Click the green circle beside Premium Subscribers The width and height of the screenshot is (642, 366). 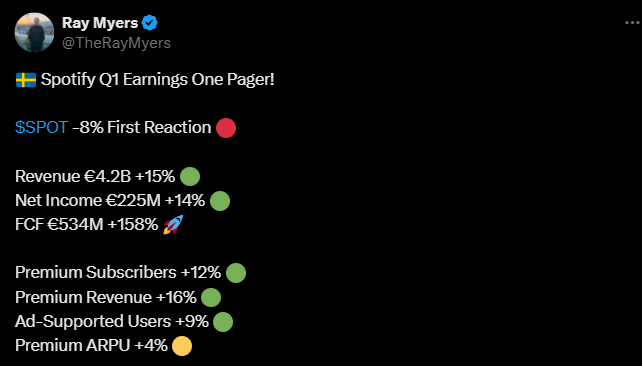click(x=236, y=273)
